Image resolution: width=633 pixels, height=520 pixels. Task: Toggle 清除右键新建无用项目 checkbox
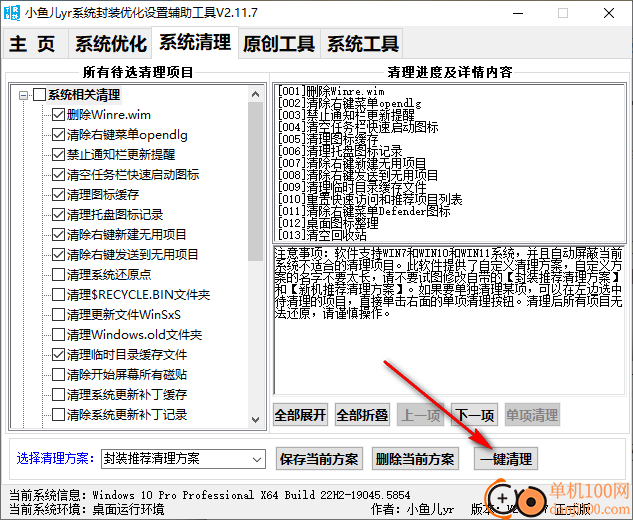[x=59, y=235]
